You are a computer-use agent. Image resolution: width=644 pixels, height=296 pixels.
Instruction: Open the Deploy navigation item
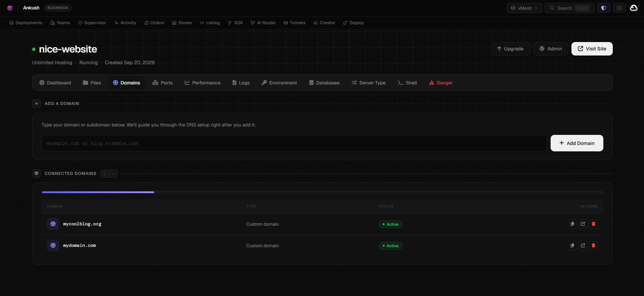click(353, 23)
